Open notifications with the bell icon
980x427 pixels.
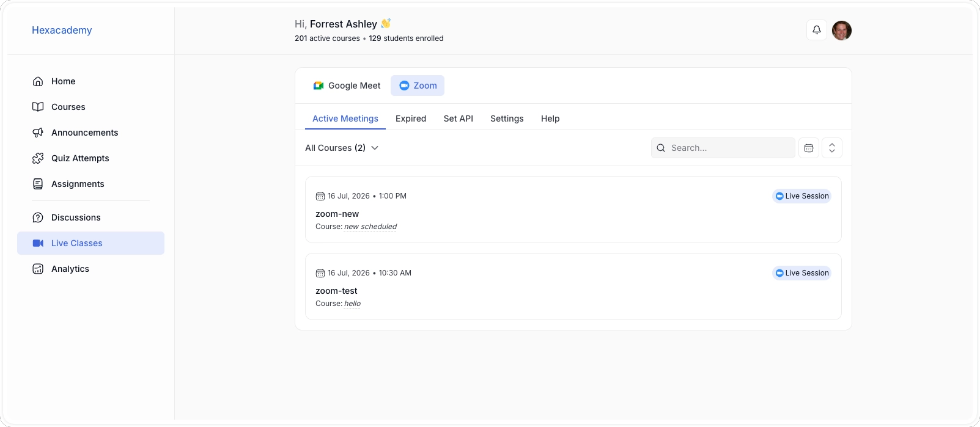tap(817, 30)
